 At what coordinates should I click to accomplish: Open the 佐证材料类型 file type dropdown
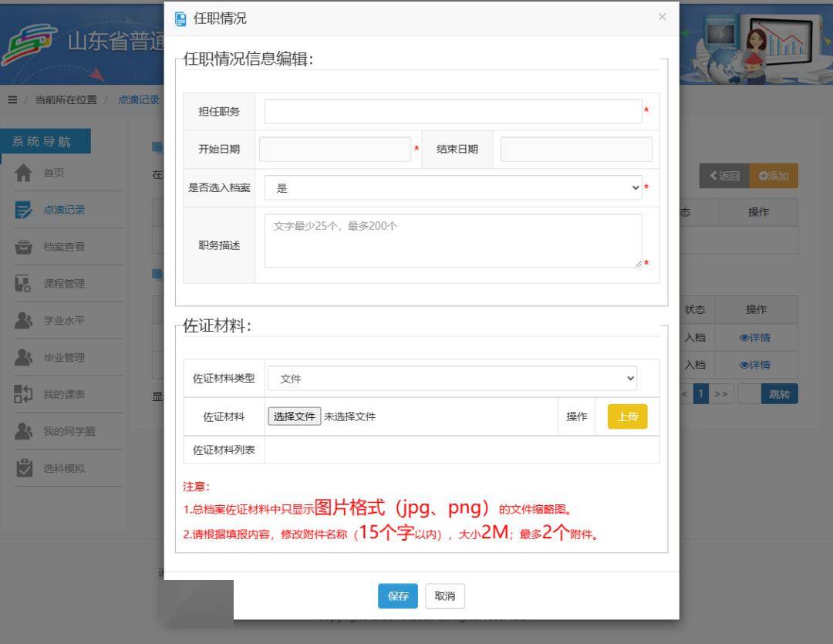tap(452, 378)
